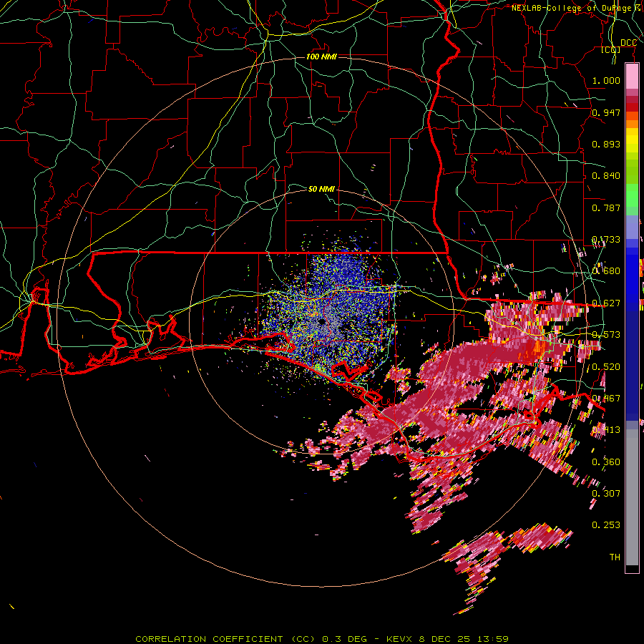Click the TH threshold label on the scale
644x644 pixels.
[x=615, y=557]
